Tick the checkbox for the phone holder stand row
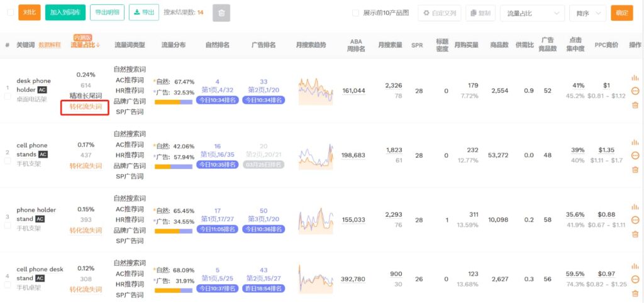This screenshot has width=644, height=303. pyautogui.click(x=8, y=226)
